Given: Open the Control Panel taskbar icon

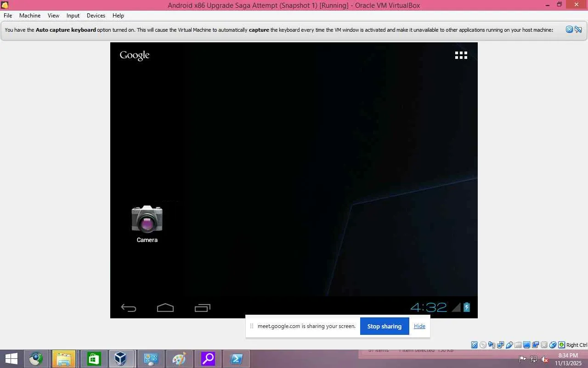Looking at the screenshot, I should (151, 359).
